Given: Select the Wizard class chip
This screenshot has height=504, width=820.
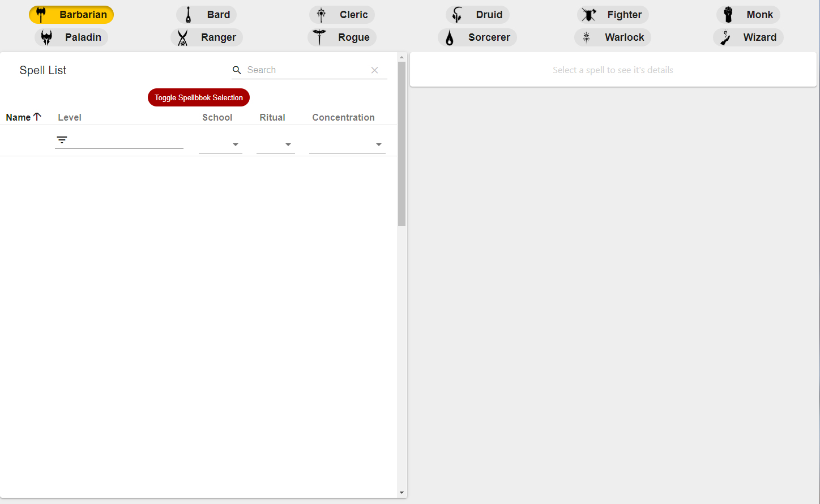Looking at the screenshot, I should [x=748, y=37].
